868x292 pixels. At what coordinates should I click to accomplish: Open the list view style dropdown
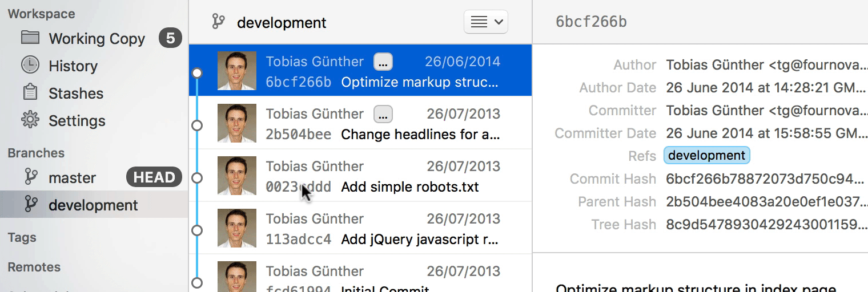[486, 22]
